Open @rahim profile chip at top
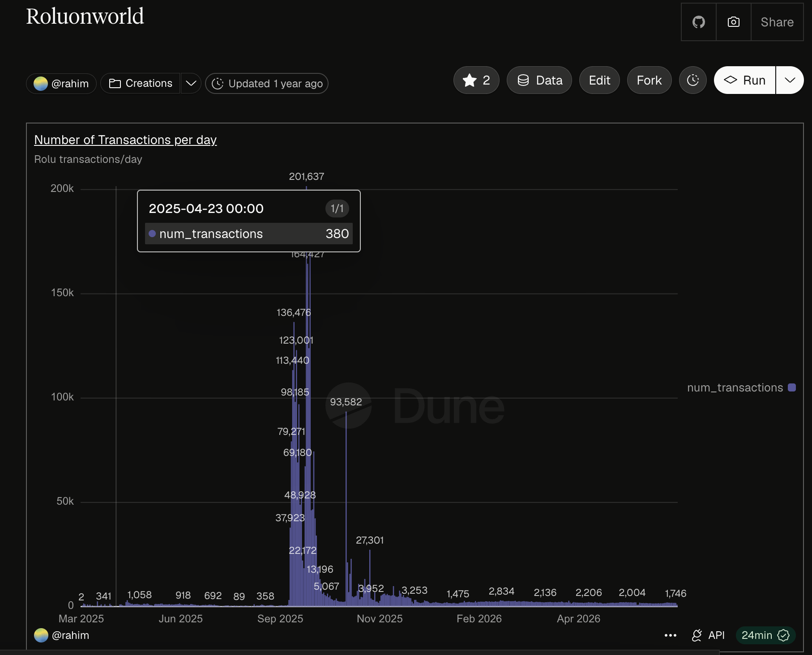The image size is (812, 655). (61, 84)
